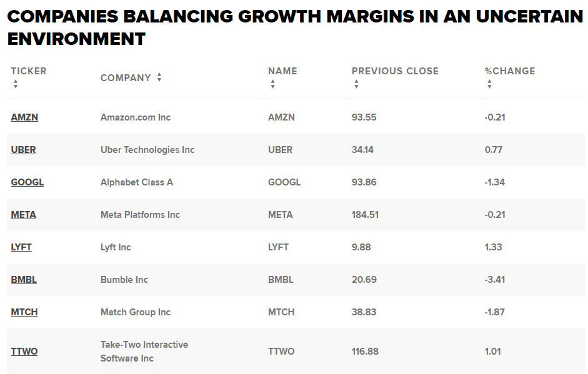Open the AMZN ticker link
The width and height of the screenshot is (588, 374).
[x=24, y=117]
